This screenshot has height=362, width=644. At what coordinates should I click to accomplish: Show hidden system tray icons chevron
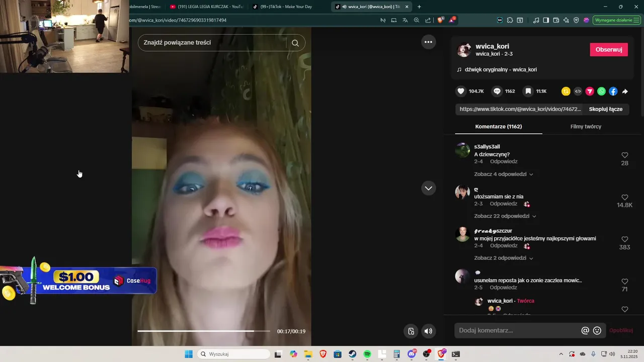(x=561, y=354)
